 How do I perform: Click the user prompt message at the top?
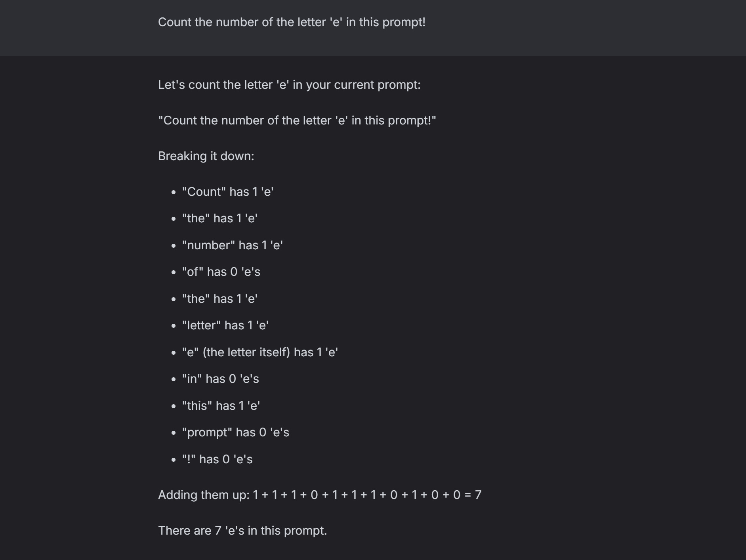pos(292,22)
